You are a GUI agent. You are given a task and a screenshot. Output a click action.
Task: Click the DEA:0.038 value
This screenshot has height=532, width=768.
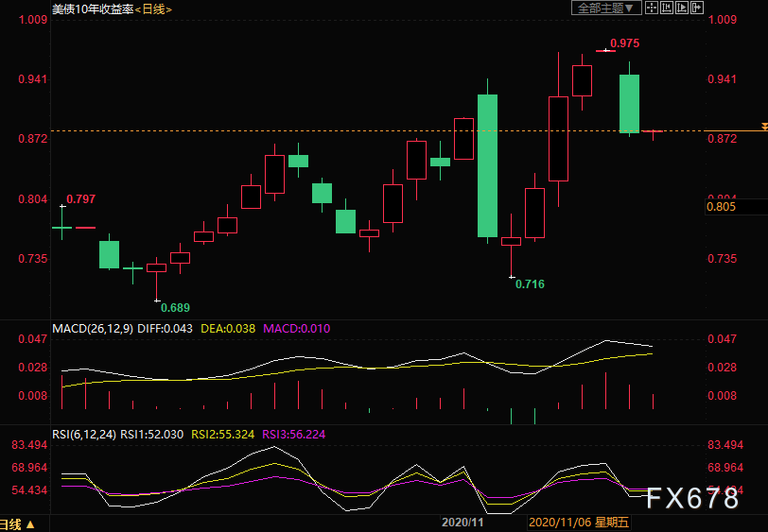point(228,329)
